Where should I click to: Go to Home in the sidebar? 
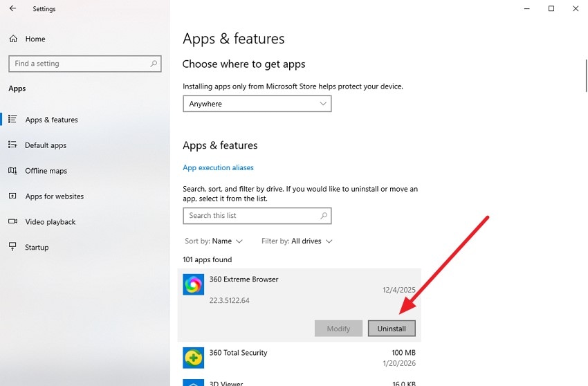pos(35,39)
